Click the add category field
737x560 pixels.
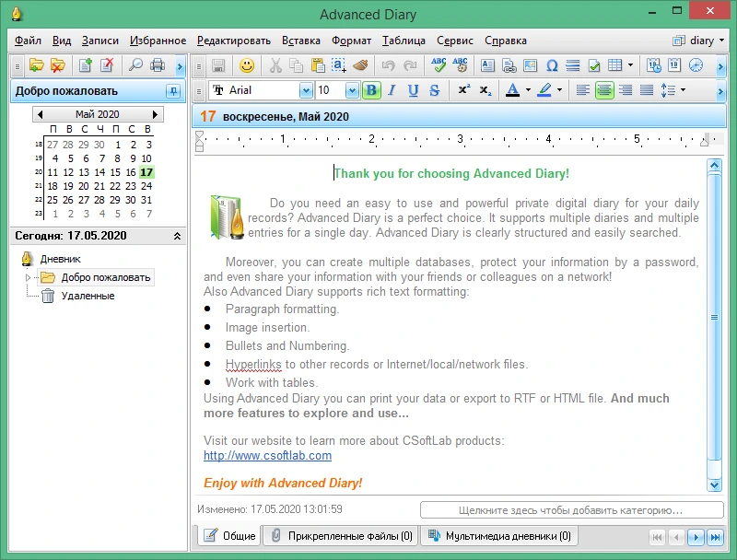571,510
